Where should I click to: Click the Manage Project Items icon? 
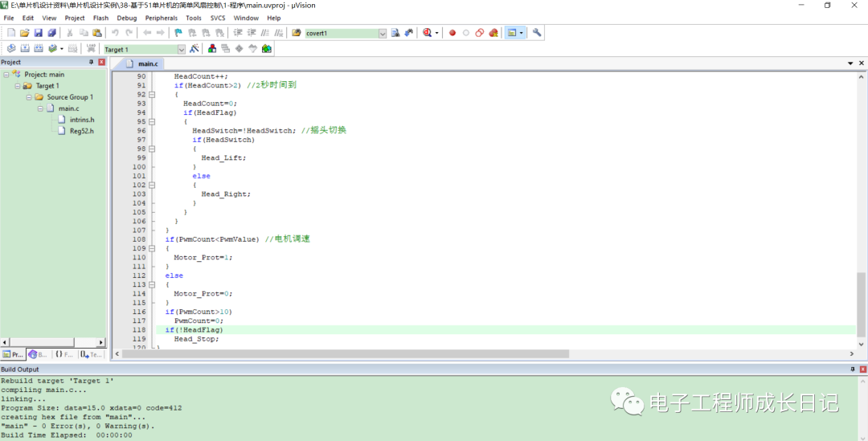tap(212, 49)
